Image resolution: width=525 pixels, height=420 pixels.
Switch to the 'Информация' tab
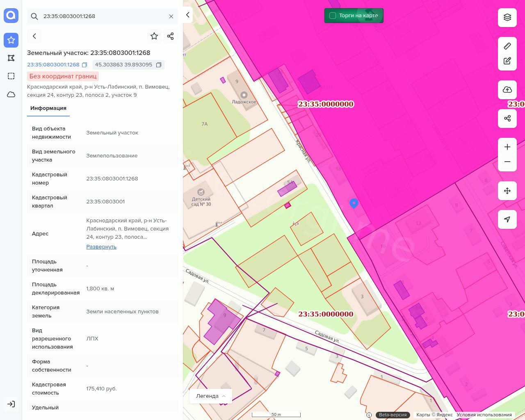click(48, 108)
